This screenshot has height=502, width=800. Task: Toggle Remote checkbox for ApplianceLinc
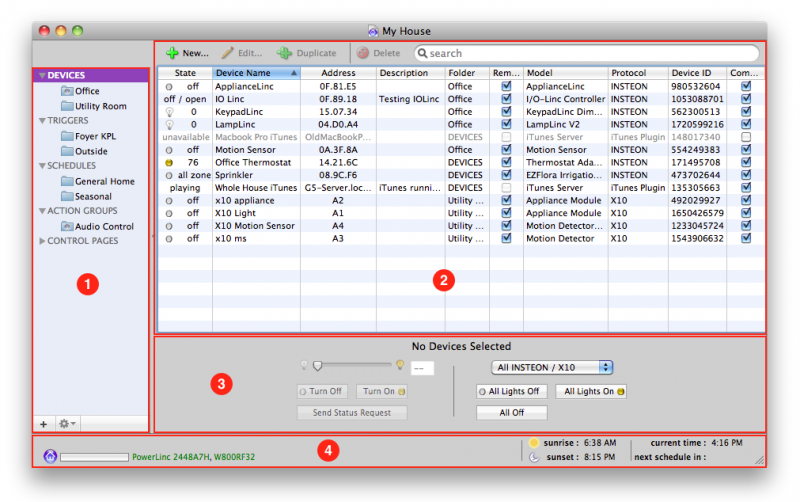(506, 86)
